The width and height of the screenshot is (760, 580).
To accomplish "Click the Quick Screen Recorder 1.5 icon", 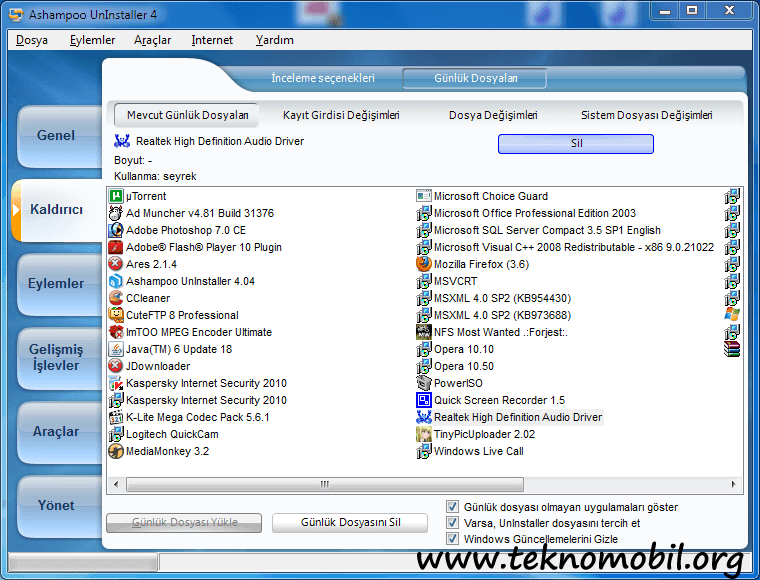I will [424, 400].
